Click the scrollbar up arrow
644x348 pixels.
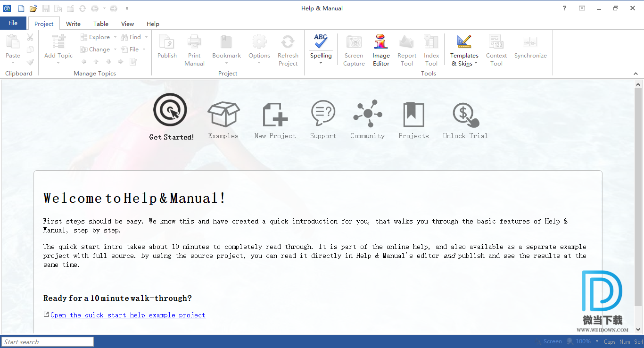coord(638,84)
